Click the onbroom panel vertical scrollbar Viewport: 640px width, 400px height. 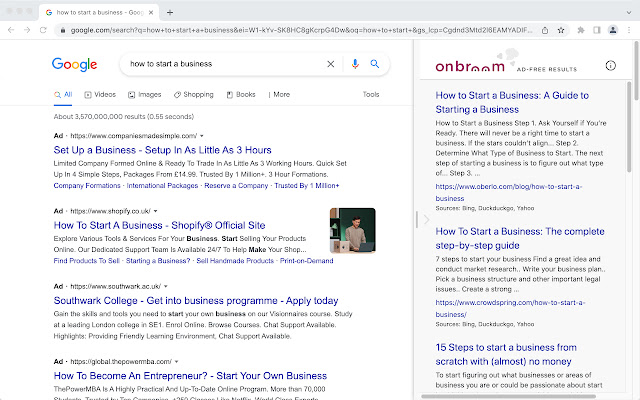click(629, 127)
